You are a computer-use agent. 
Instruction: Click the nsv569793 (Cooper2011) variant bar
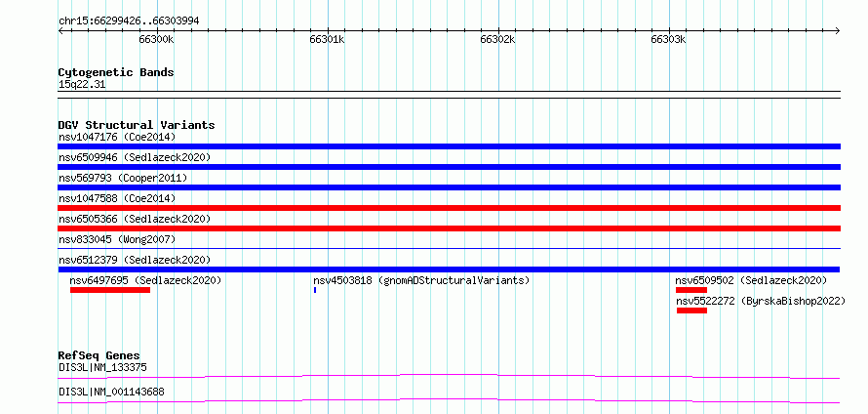coord(449,187)
